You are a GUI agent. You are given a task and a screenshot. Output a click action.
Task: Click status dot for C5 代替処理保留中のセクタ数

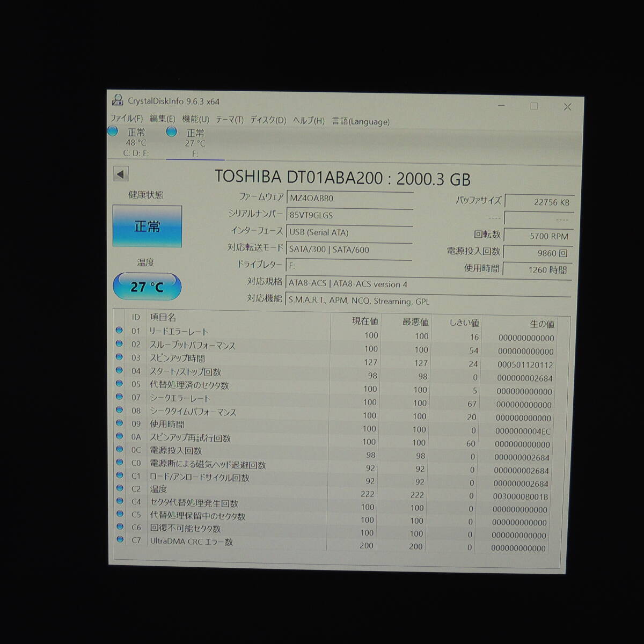pyautogui.click(x=119, y=514)
